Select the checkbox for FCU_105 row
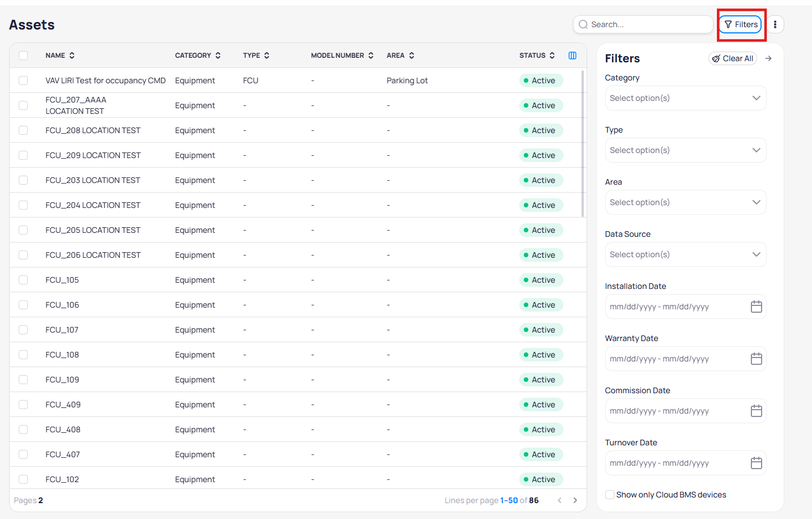 pyautogui.click(x=23, y=280)
